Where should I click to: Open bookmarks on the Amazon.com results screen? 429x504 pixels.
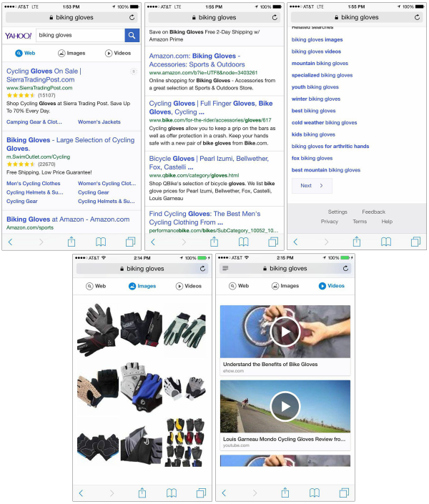(x=243, y=242)
